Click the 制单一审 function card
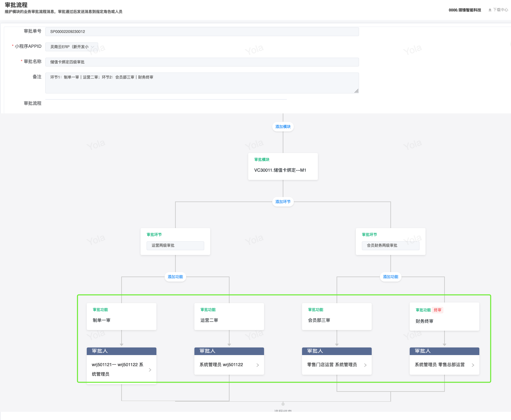Image resolution: width=511 pixels, height=420 pixels. (121, 317)
